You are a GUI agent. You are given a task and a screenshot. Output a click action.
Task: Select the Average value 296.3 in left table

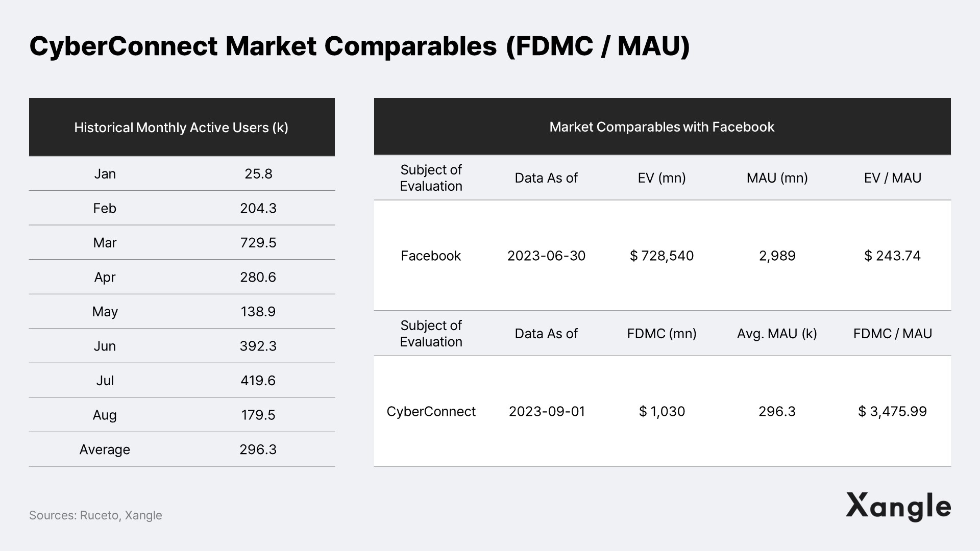pos(258,449)
